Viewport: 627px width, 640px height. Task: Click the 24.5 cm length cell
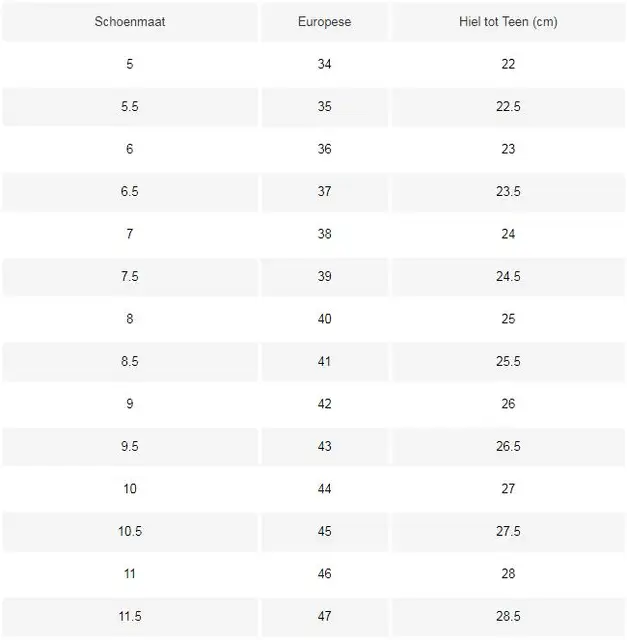click(x=508, y=276)
